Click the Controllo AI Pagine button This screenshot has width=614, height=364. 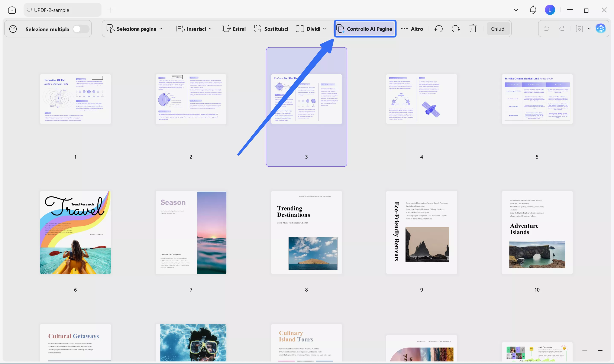coord(365,29)
